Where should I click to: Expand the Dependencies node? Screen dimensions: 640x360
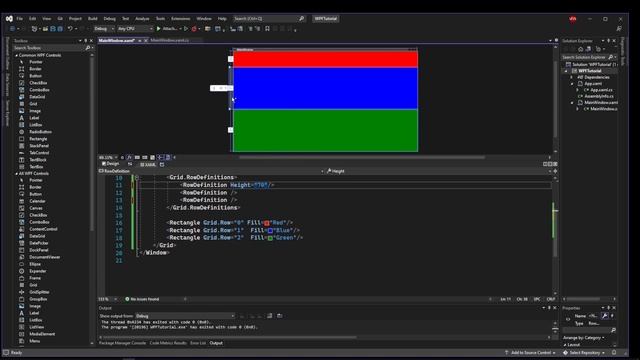point(572,77)
